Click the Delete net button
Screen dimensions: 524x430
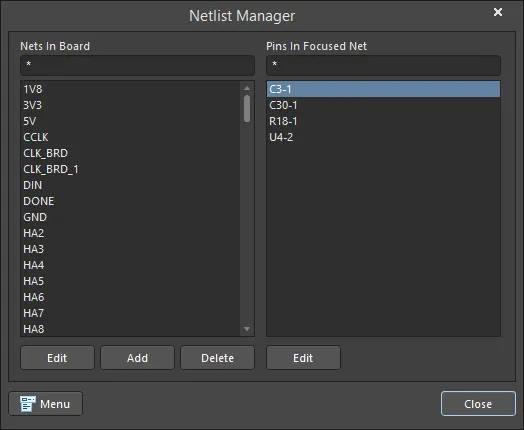218,358
